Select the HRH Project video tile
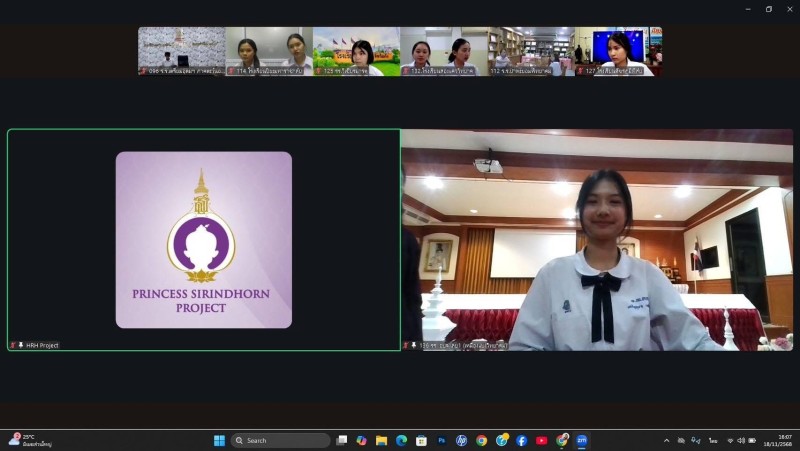 [x=204, y=240]
